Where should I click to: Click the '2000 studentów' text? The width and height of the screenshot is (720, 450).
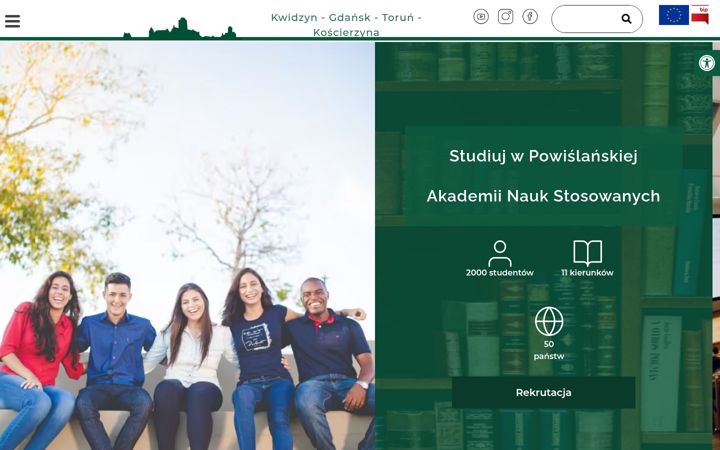point(500,273)
